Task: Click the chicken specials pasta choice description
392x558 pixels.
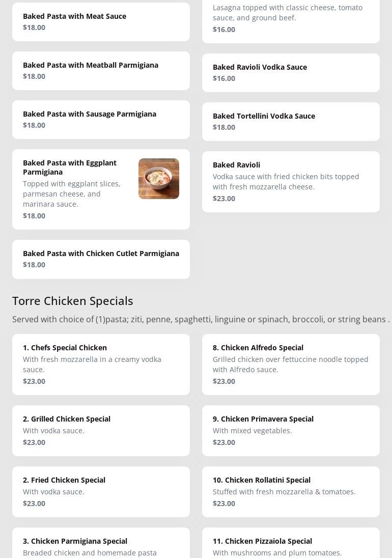Action: [201, 319]
